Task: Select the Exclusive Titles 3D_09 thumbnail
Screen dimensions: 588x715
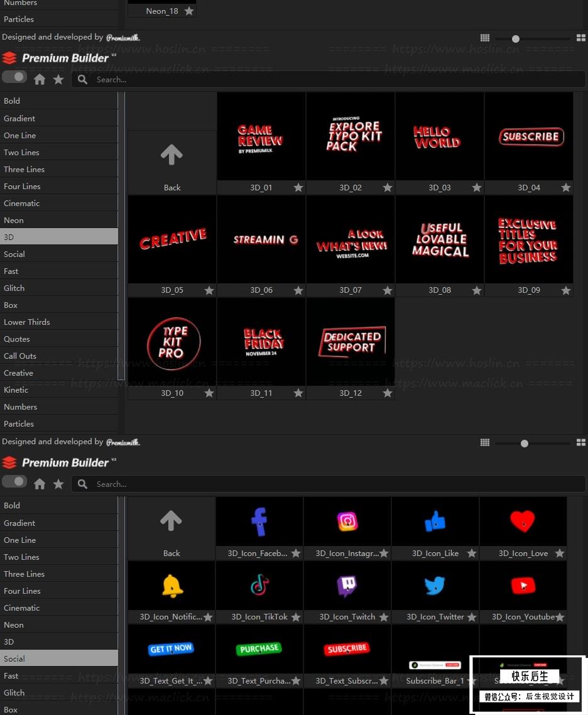Action: 529,239
